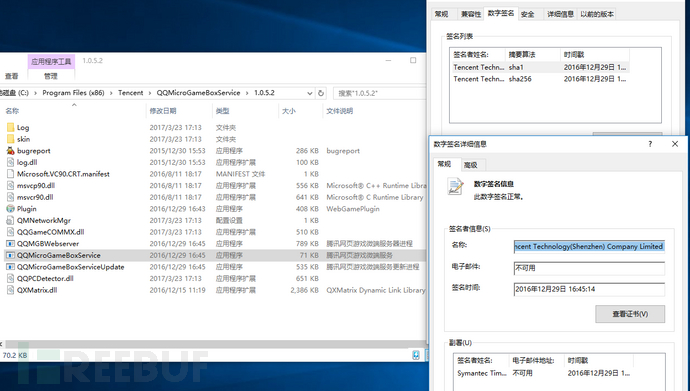Expand the chevron after QQMicroGameBoxService in path
The height and width of the screenshot is (391, 690).
point(247,93)
